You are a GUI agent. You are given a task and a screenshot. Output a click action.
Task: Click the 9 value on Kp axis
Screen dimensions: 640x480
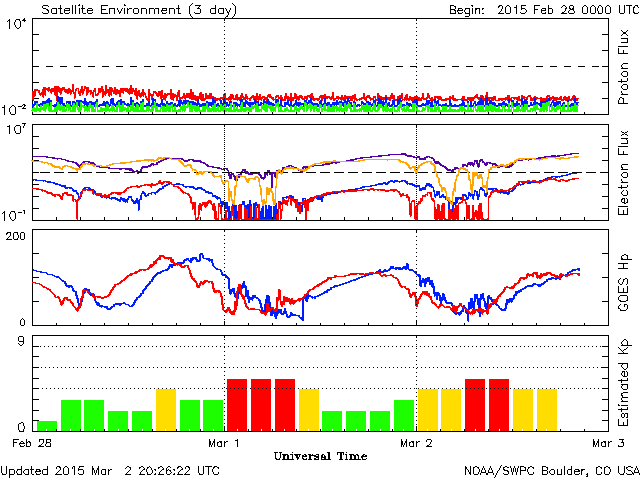click(22, 342)
